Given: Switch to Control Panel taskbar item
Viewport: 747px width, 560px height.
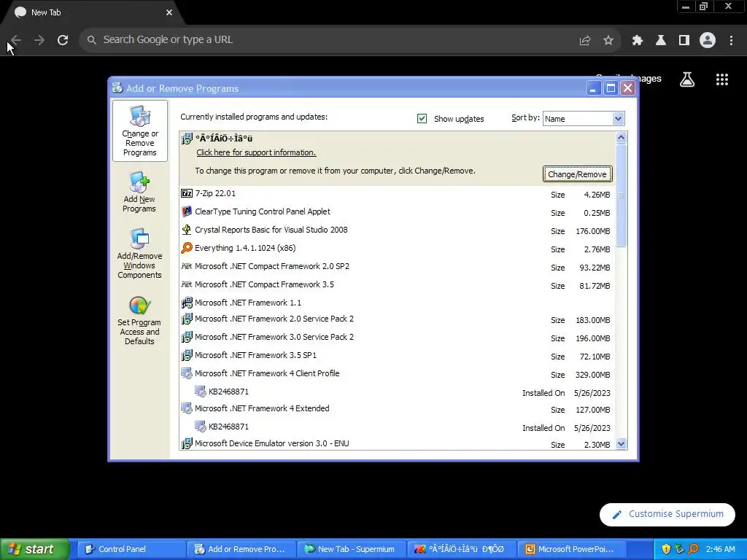Looking at the screenshot, I should 131,549.
